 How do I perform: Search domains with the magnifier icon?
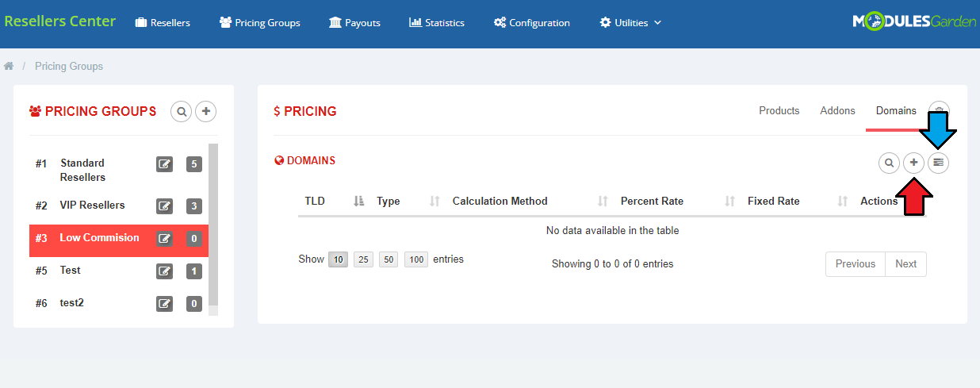890,163
